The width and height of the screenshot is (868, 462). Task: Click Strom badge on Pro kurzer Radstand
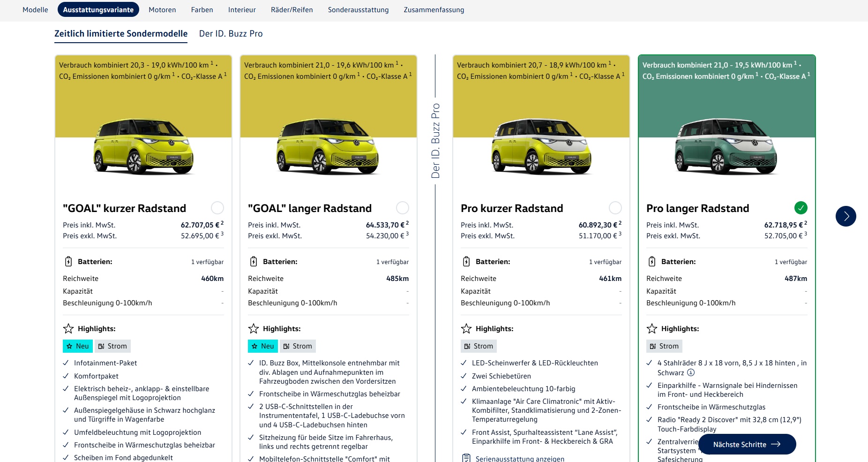click(x=479, y=346)
